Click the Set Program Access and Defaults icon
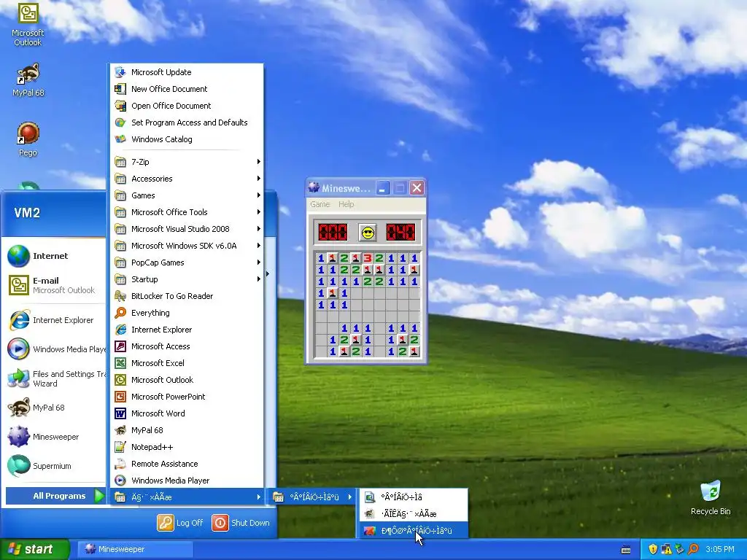Screen dimensions: 747x560 120,122
